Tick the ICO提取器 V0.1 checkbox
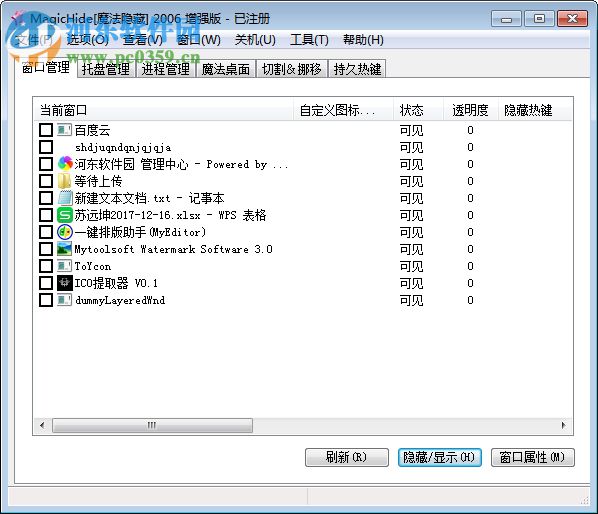 [46, 283]
